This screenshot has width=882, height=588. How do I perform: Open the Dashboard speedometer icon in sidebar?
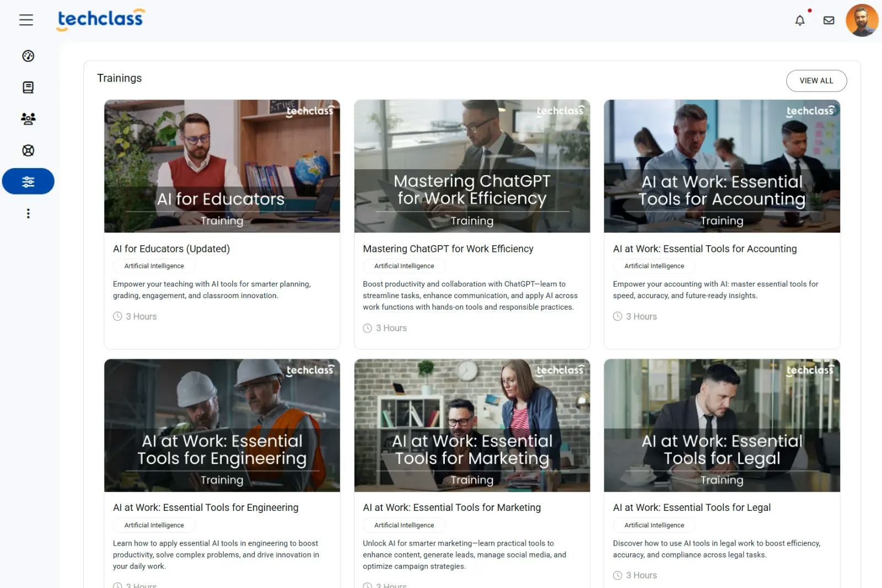point(28,56)
